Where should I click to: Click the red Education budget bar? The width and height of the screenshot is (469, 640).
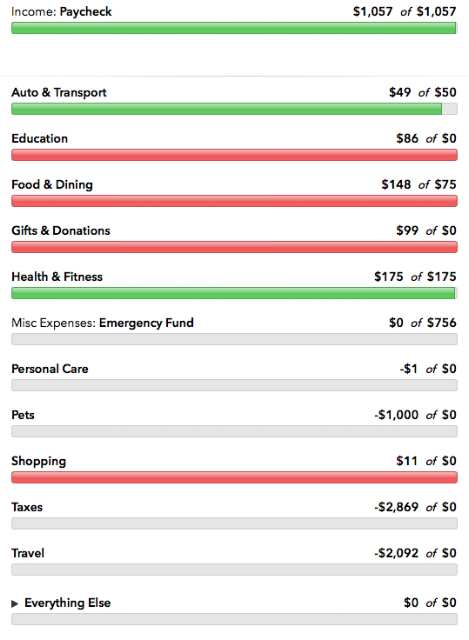pyautogui.click(x=234, y=155)
